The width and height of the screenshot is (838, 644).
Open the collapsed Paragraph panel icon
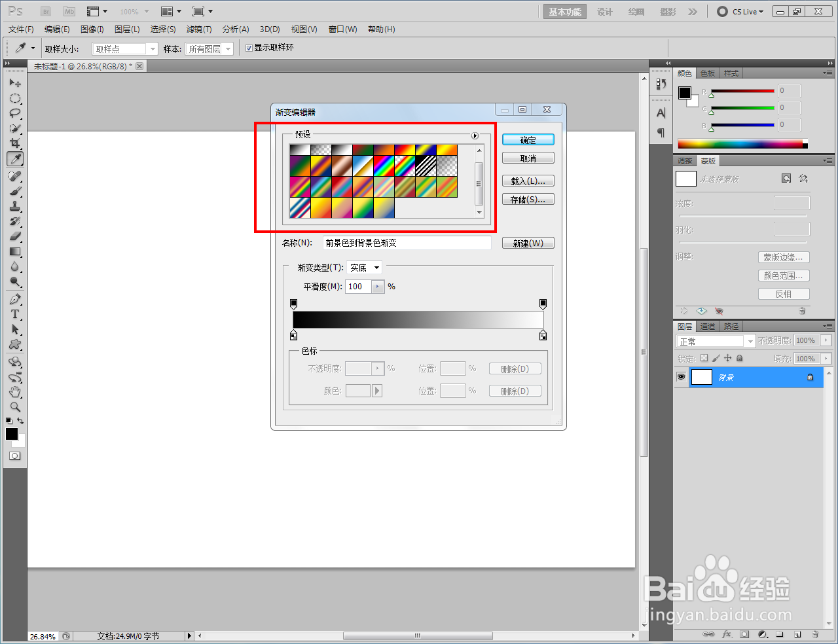click(x=661, y=133)
